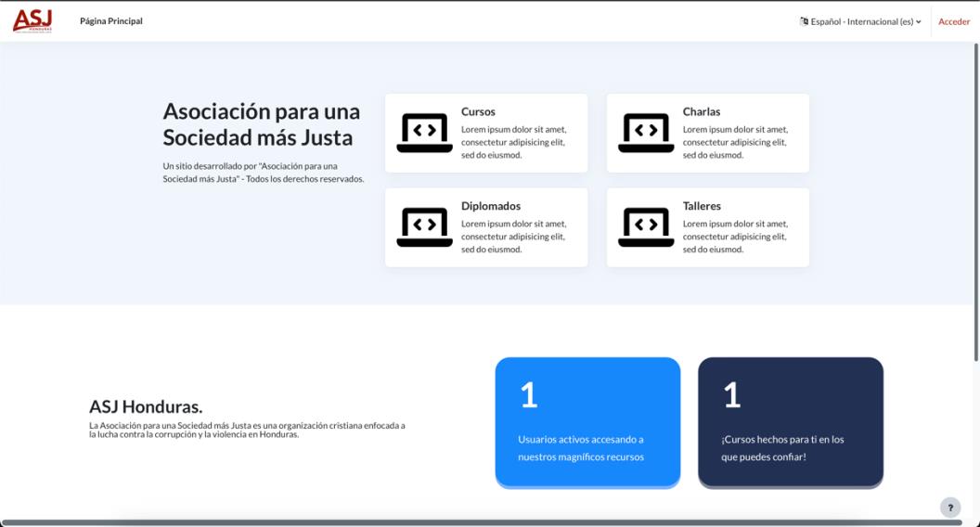Click the dark Cursos hechos para ti card
The image size is (980, 527).
791,422
